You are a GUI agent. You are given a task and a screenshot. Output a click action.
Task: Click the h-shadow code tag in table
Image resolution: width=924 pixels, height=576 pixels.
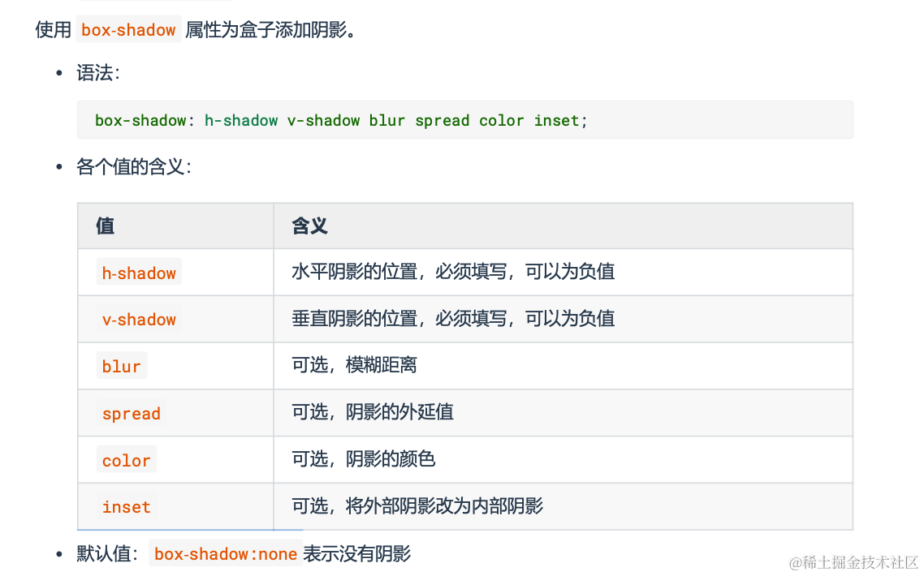pos(139,273)
